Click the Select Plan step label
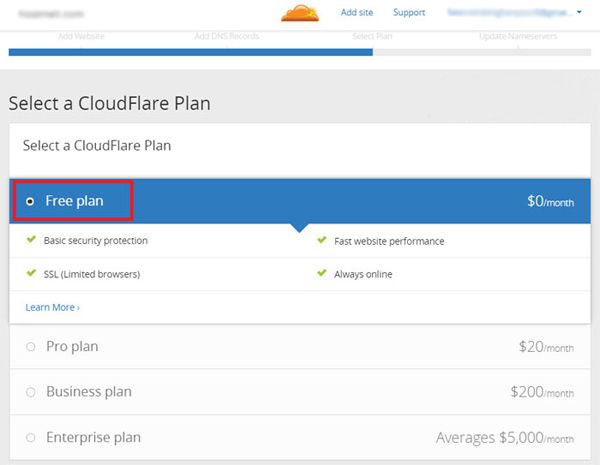This screenshot has width=600, height=465. [372, 36]
